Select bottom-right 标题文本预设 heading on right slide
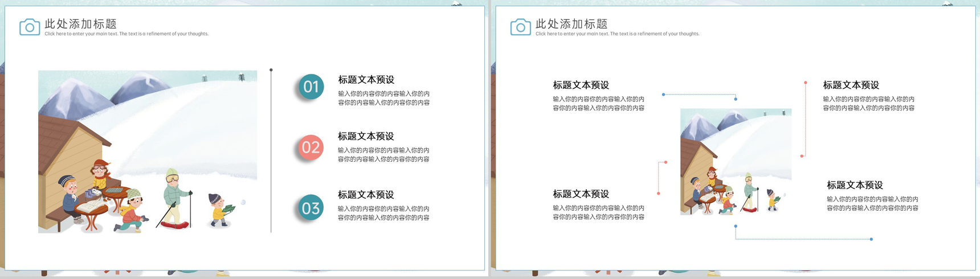The image size is (980, 279). click(x=855, y=185)
